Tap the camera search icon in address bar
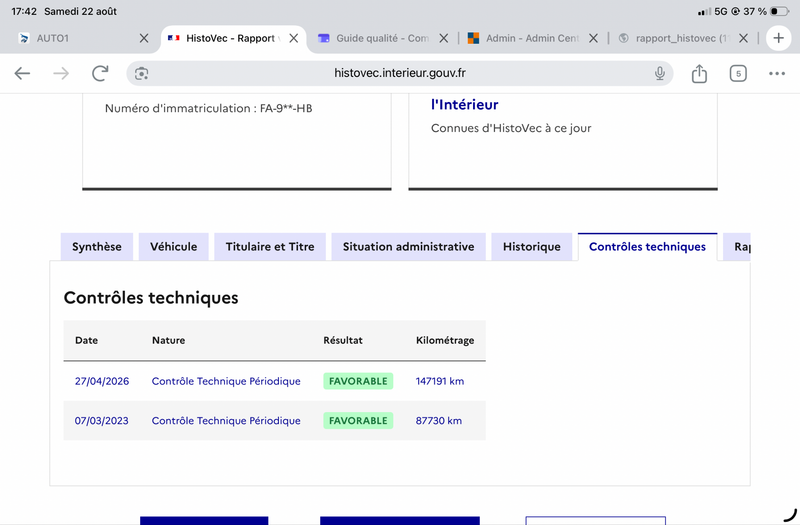Image resolution: width=800 pixels, height=525 pixels. tap(142, 73)
